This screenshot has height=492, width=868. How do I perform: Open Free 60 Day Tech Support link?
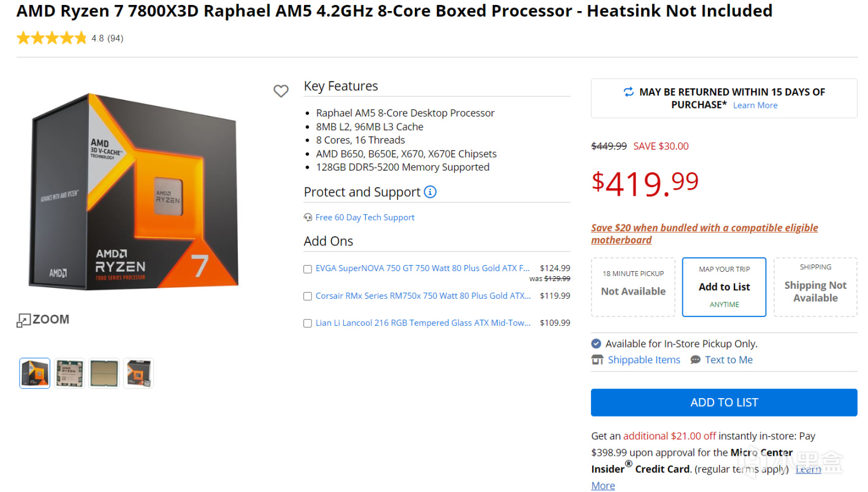365,217
